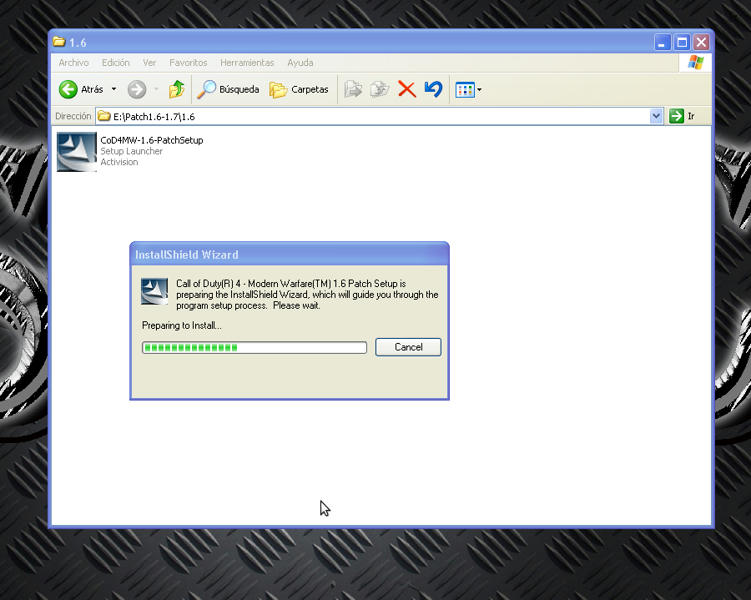Select the CoD4MW-1.6-PatchSetup file icon

tap(76, 152)
